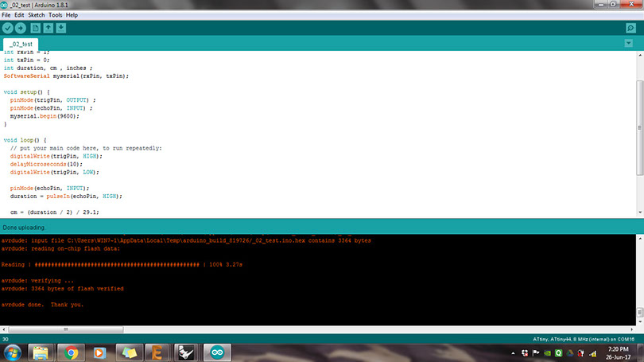Click the green Q tray icon
The height and width of the screenshot is (362, 644).
559,353
